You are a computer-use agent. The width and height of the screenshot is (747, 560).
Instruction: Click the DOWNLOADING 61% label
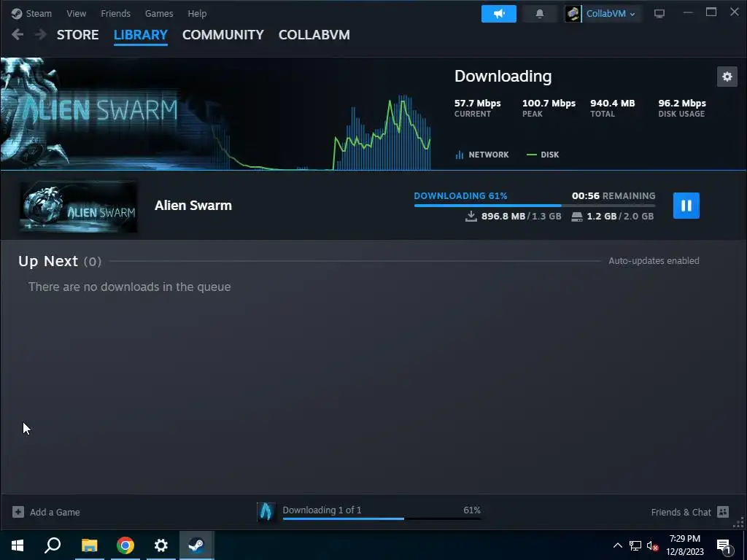coord(461,195)
